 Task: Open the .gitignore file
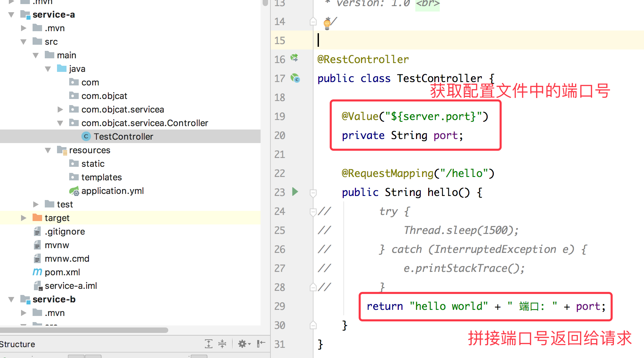click(65, 232)
